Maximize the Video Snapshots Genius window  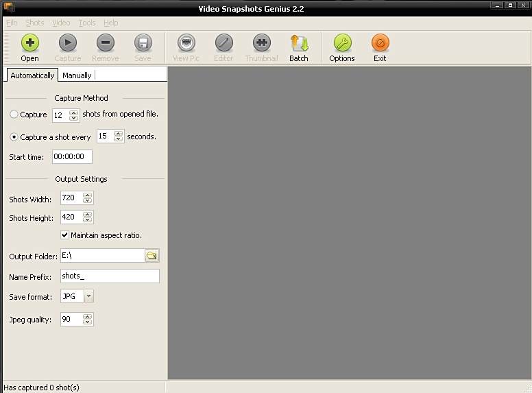(510, 5)
